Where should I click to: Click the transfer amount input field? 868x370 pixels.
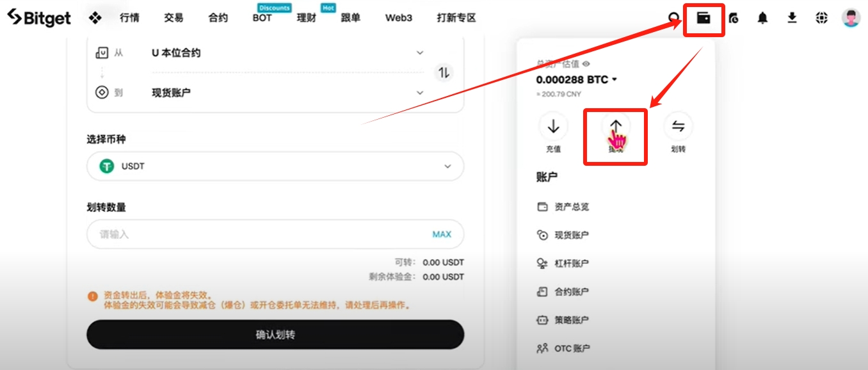coord(275,234)
